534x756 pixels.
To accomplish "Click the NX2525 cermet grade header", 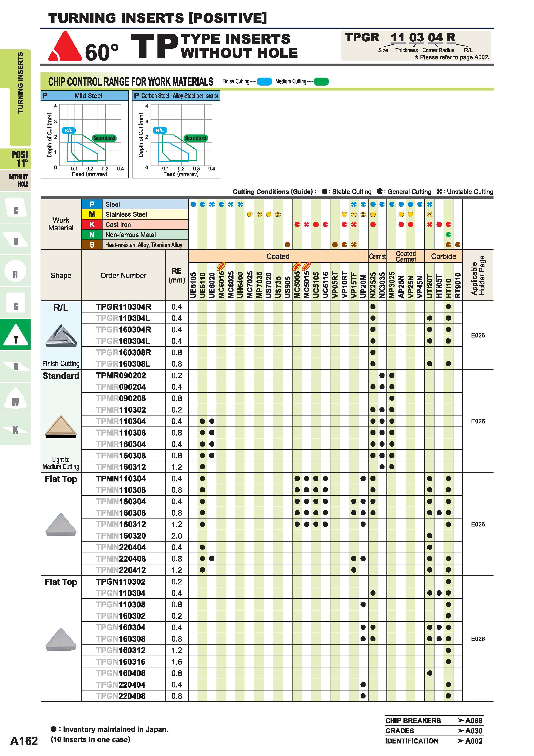I will coord(373,285).
